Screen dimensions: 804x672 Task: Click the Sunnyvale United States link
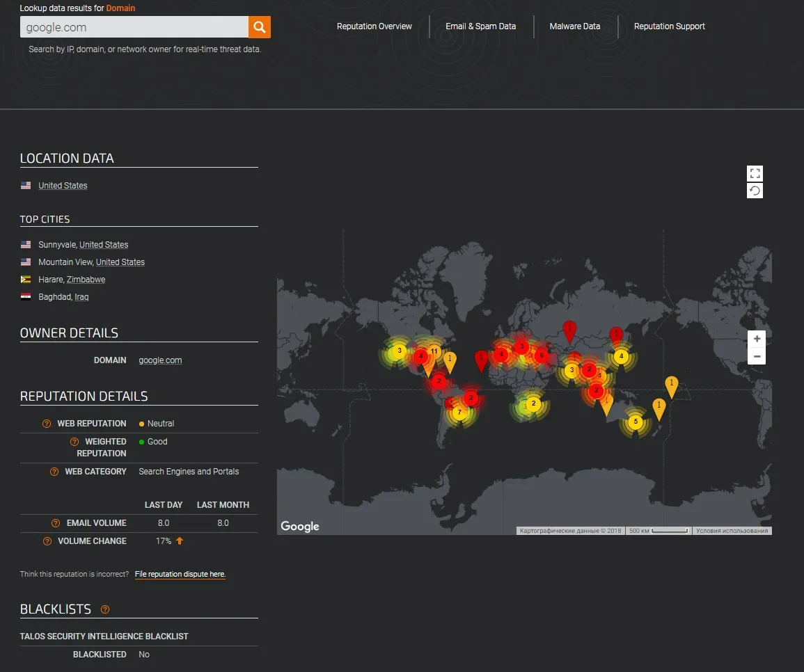104,245
